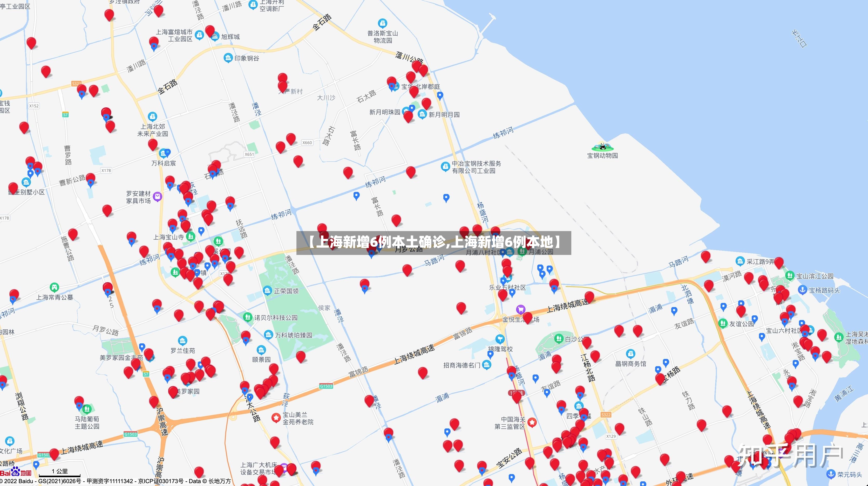Open the 上海常青公墓 green icon
This screenshot has height=486, width=868.
coord(54,287)
